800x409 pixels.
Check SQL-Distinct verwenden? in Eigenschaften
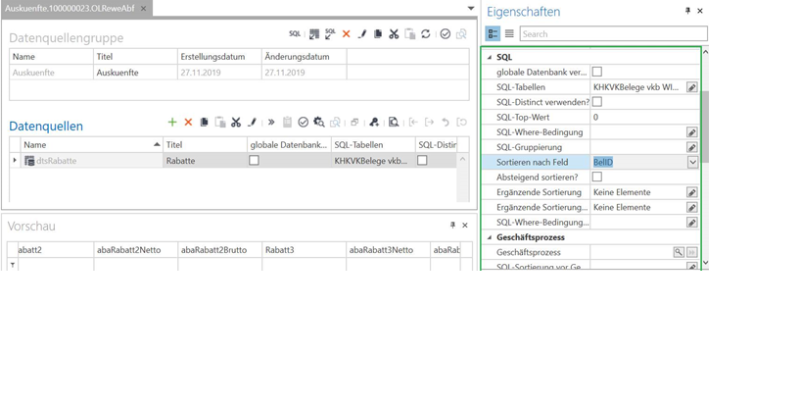tap(597, 102)
